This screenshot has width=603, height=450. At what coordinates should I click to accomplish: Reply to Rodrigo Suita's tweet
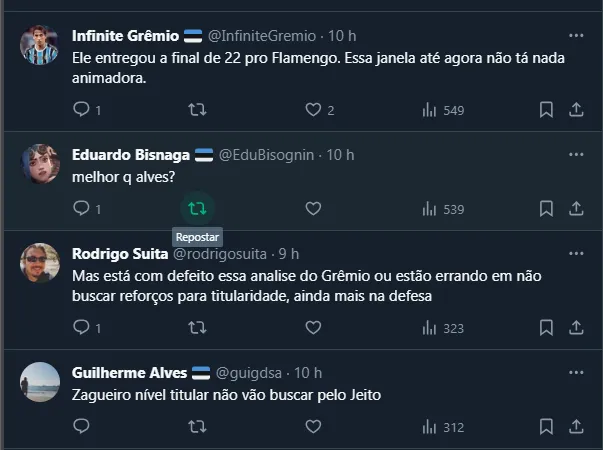(82, 327)
